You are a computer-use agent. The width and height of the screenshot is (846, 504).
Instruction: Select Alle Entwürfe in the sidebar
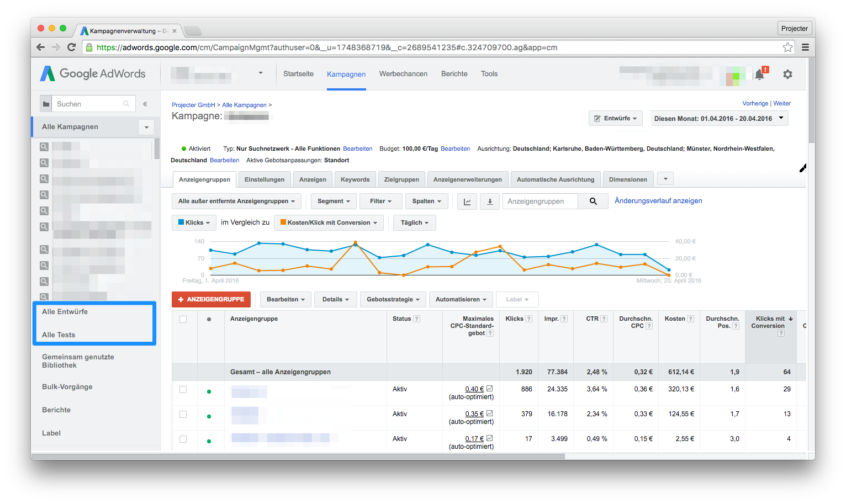(x=65, y=312)
